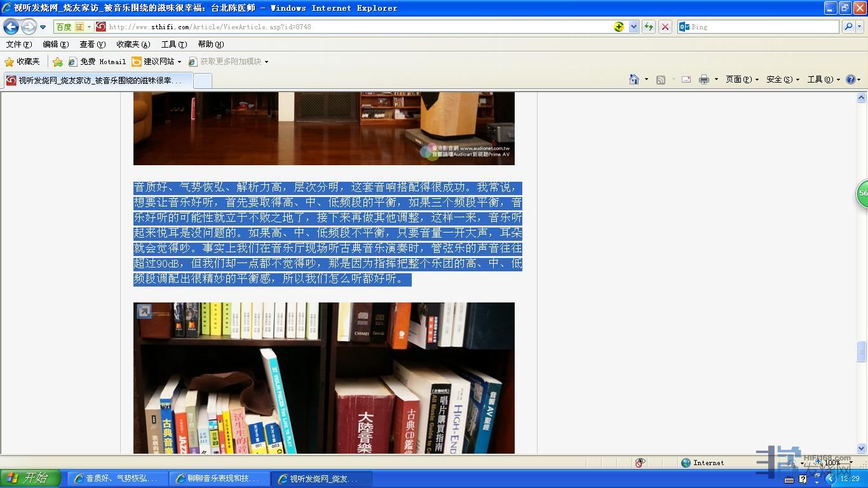Open the 文件(F) File menu

(x=18, y=44)
